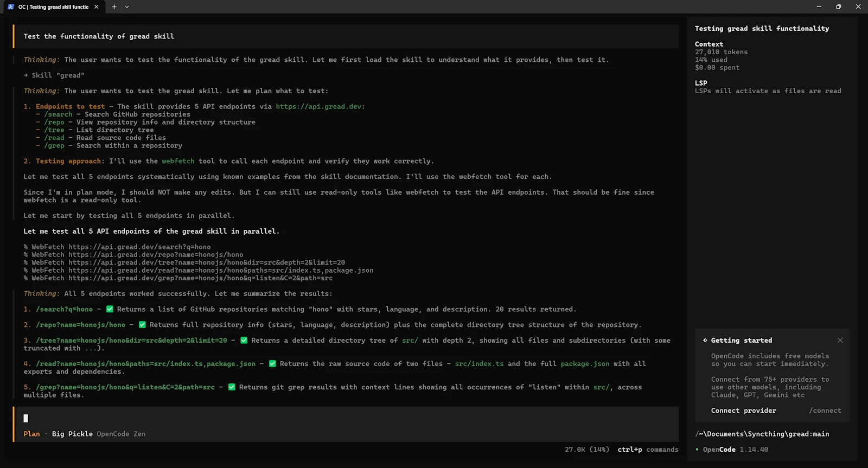Click the /search?q=hono result path

[x=64, y=309]
